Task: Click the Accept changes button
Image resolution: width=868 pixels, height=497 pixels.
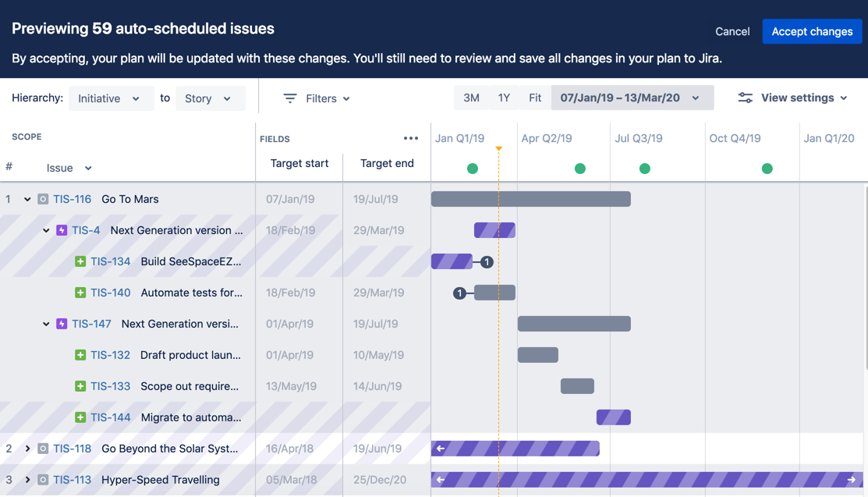Action: (812, 31)
